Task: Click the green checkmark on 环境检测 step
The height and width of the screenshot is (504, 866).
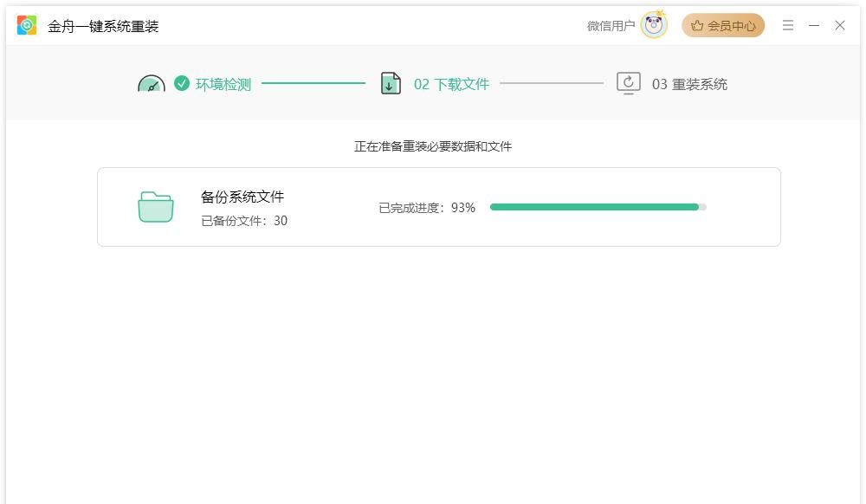Action: coord(180,84)
